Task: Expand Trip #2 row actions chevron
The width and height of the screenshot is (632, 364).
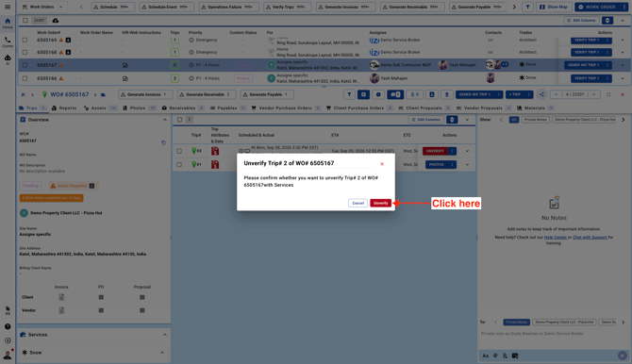Action: (x=467, y=151)
